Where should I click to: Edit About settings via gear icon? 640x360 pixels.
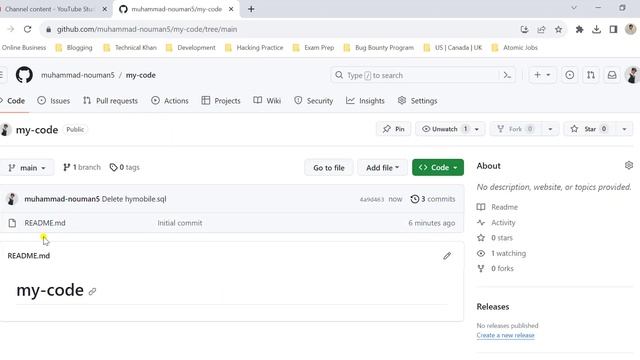(629, 165)
